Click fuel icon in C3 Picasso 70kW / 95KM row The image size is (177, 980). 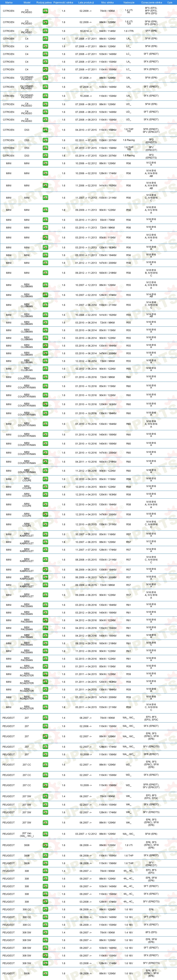point(45,11)
